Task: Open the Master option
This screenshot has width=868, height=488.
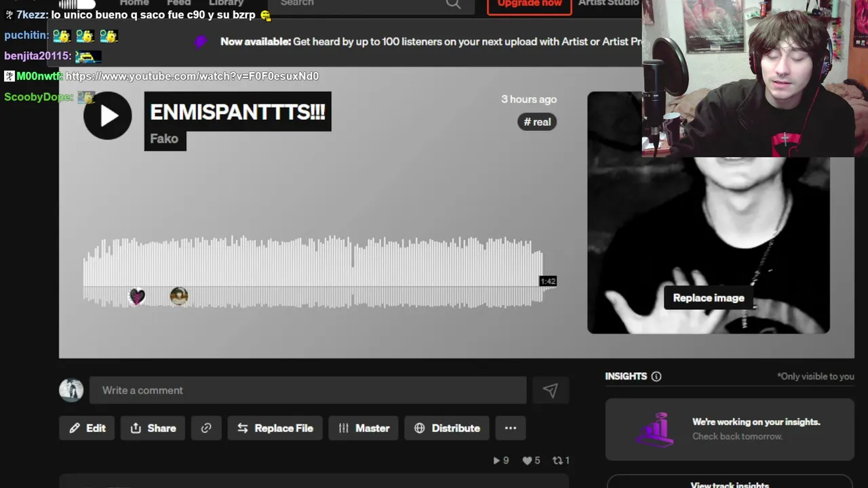Action: click(363, 428)
